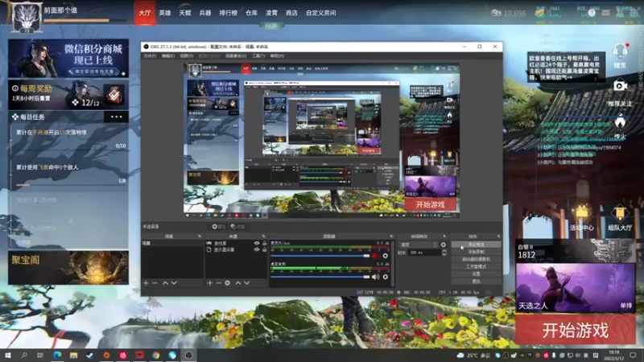
Task: Open OBS 工具(T) menu
Action: pyautogui.click(x=258, y=56)
